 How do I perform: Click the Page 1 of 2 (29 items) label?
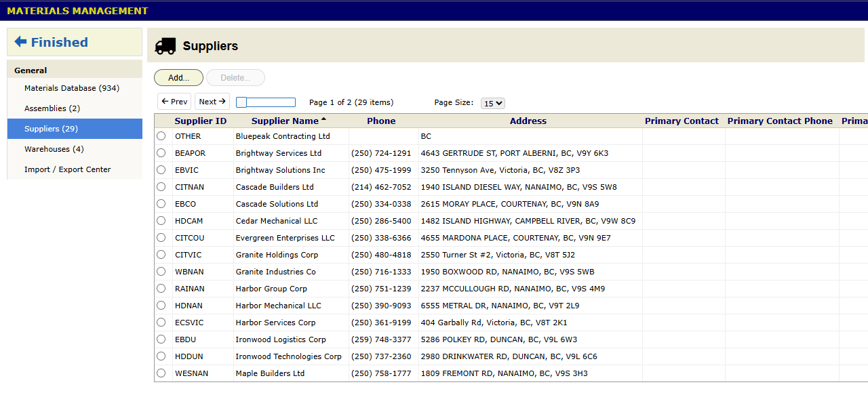(351, 102)
